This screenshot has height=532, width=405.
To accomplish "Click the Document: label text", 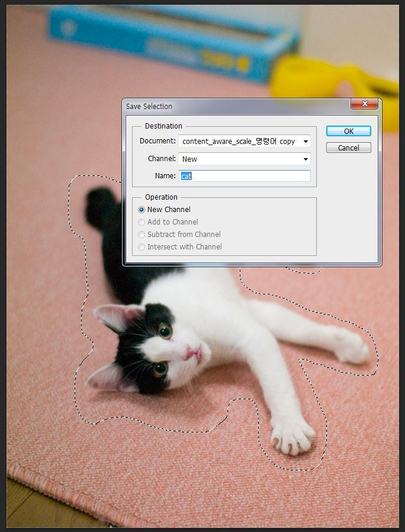I will coord(157,141).
